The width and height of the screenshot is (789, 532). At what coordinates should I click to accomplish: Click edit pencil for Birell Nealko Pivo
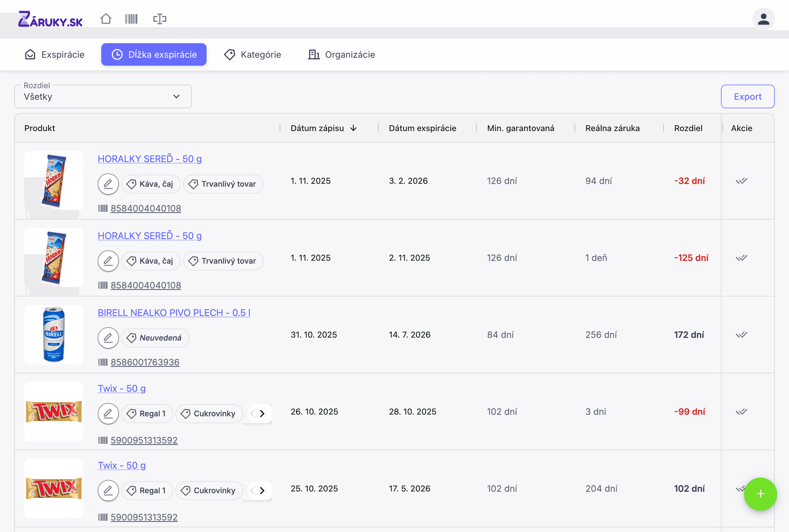click(x=108, y=338)
